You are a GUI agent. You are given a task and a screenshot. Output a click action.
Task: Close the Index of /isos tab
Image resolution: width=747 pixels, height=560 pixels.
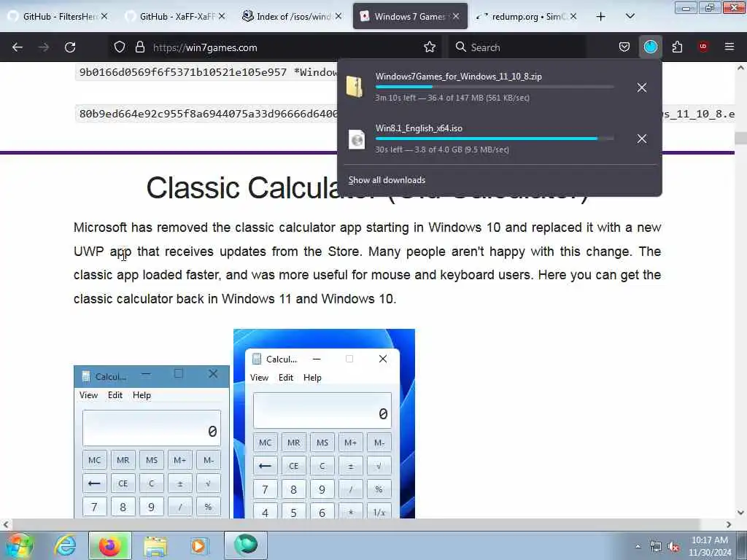point(338,17)
